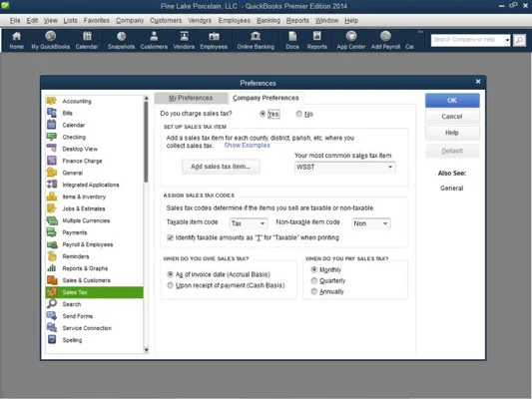Image resolution: width=532 pixels, height=399 pixels.
Task: Select Annually sales tax payment
Action: click(x=313, y=291)
